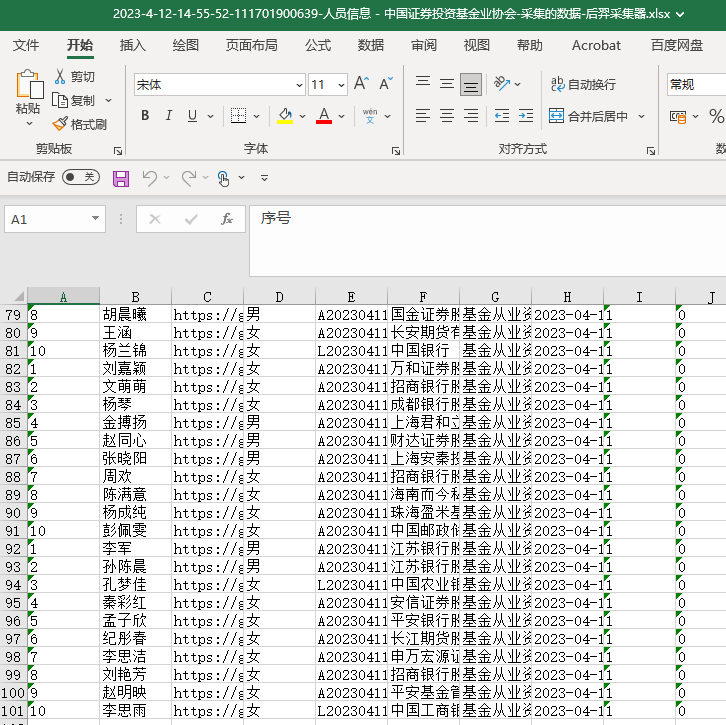Image resolution: width=726 pixels, height=725 pixels.
Task: Toggle Bold formatting
Action: click(x=145, y=116)
